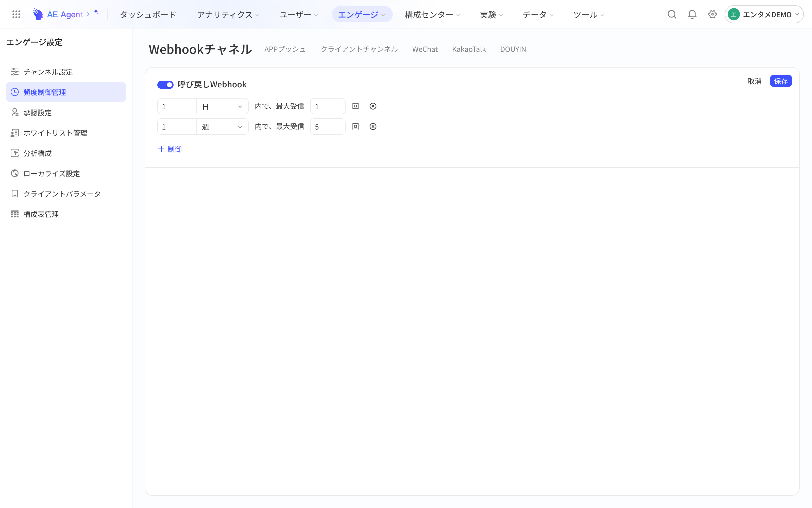Open the エンゲージ menu
The height and width of the screenshot is (508, 812).
tap(362, 14)
